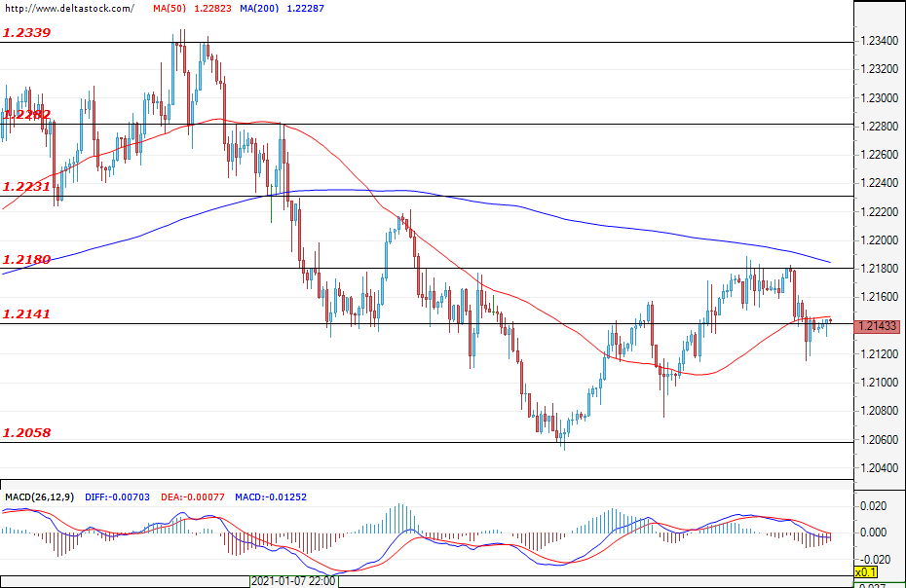This screenshot has height=588, width=906.
Task: Click the 1.2231 level label
Action: pyautogui.click(x=26, y=187)
